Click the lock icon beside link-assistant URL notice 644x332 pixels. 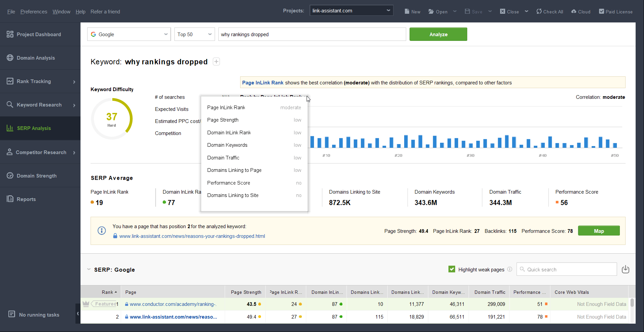115,236
